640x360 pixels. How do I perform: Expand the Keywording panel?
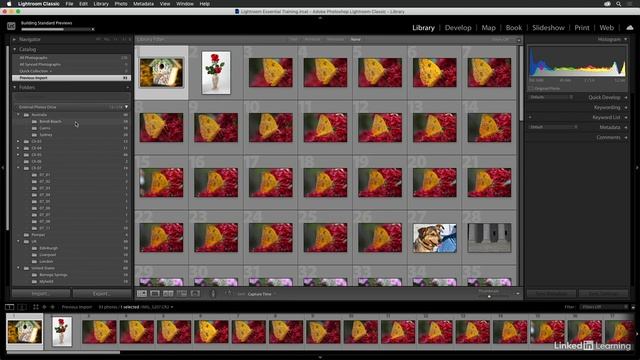click(626, 107)
